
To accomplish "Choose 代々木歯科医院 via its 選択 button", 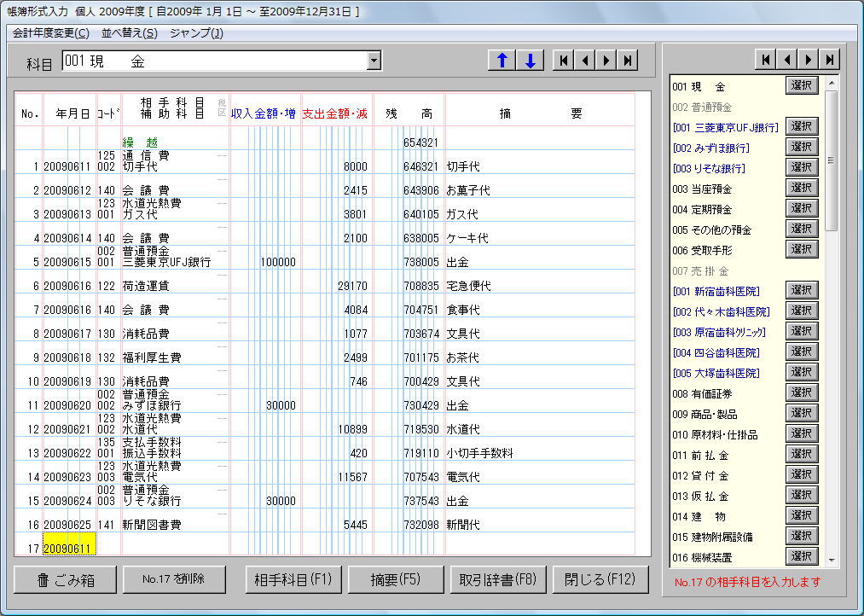I will coord(802,311).
